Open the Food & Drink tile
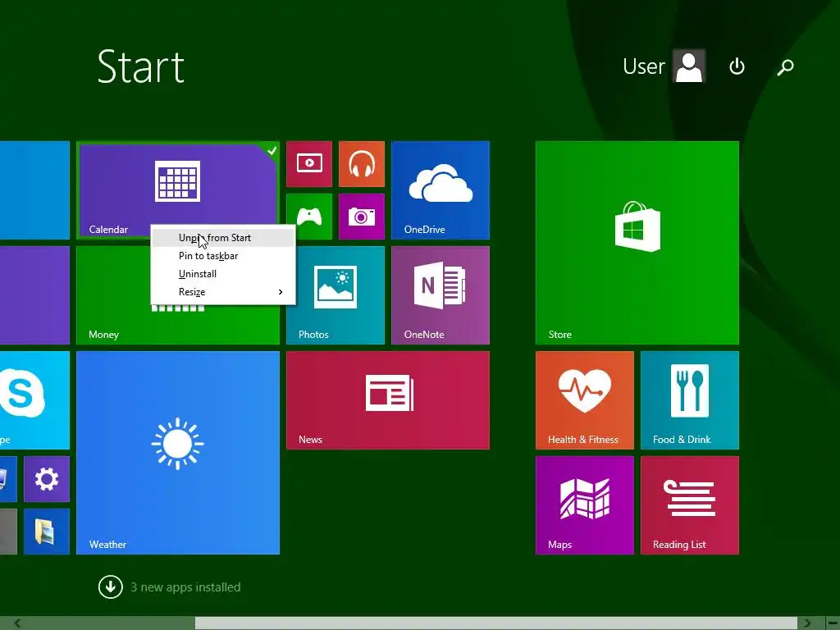The image size is (840, 630). 690,400
